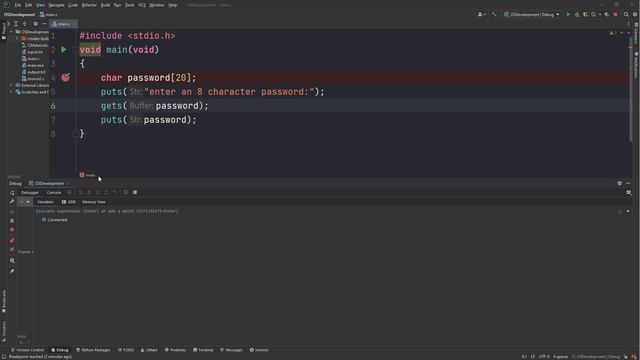This screenshot has width=640, height=360.
Task: Click the magnifier icon in debug sidebar
Action: point(12,260)
